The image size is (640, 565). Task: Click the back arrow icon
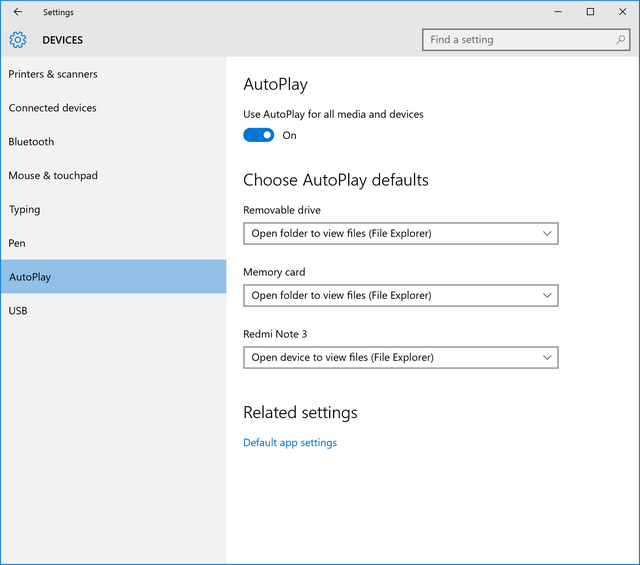point(18,12)
